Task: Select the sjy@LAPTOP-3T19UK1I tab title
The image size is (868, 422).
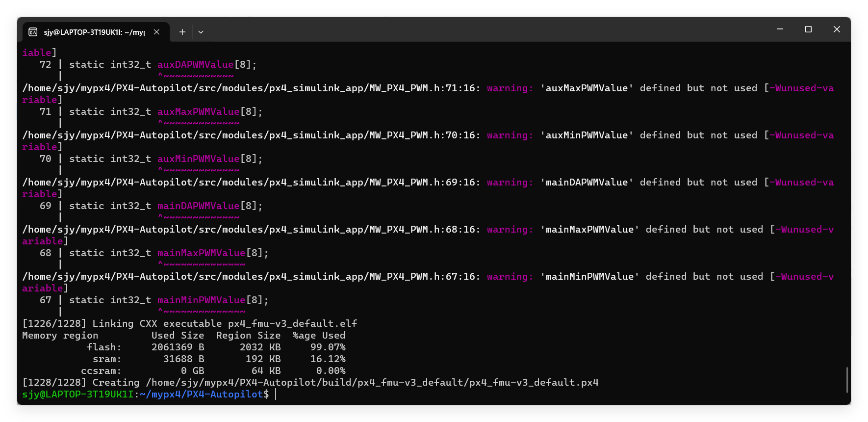Action: (94, 32)
